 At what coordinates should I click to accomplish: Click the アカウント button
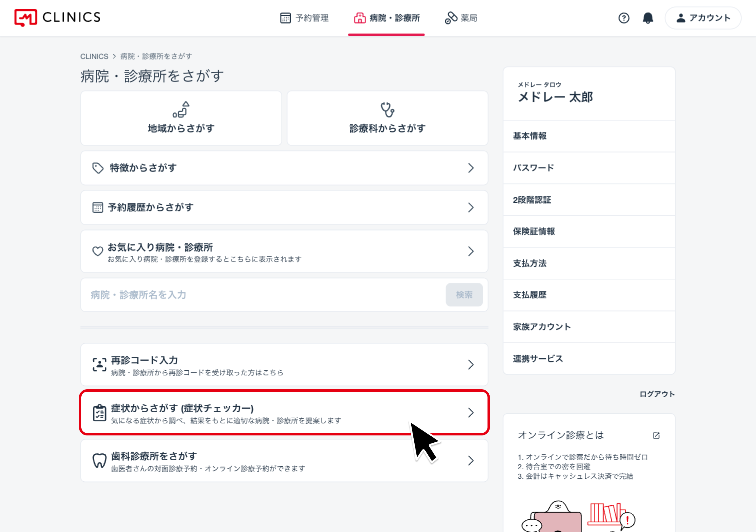(703, 18)
